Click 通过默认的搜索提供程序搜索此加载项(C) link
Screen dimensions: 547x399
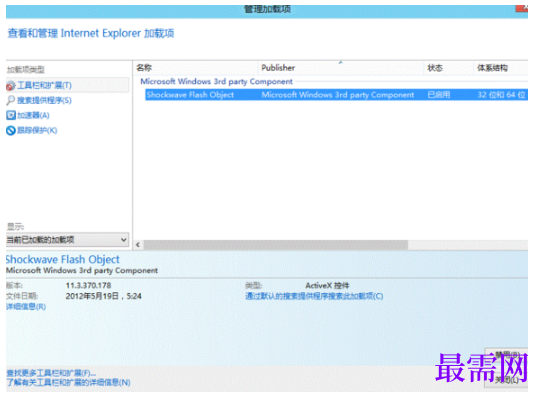pyautogui.click(x=314, y=296)
